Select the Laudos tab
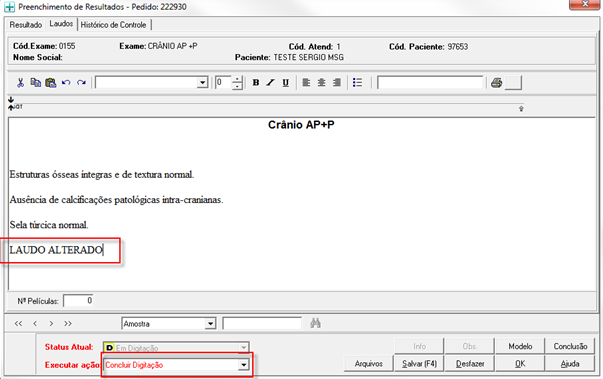This screenshot has height=379, width=603. (61, 24)
